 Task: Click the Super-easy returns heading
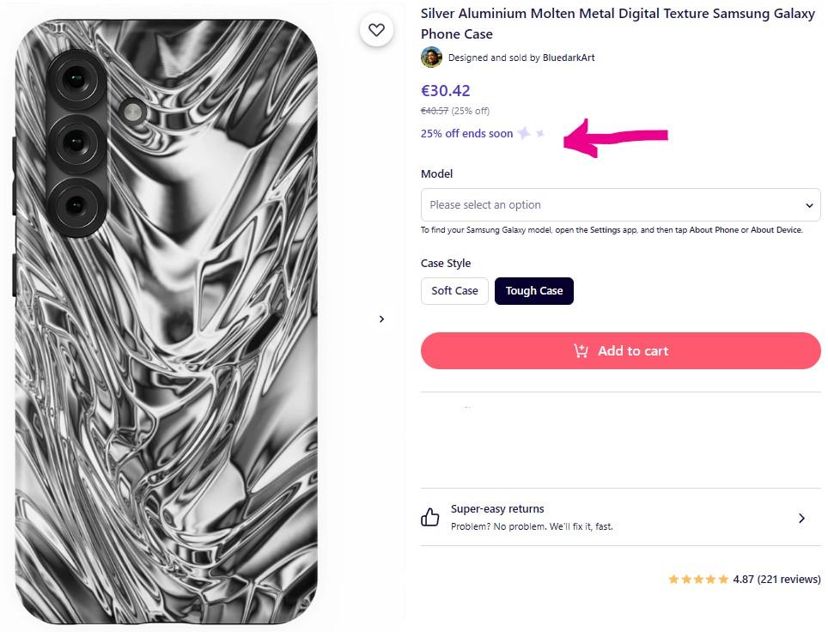point(497,509)
